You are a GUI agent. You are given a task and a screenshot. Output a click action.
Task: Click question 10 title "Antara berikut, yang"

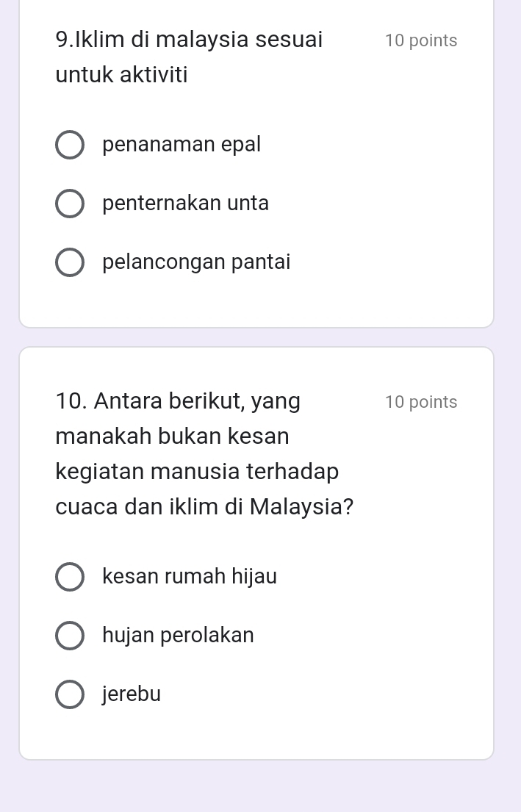178,401
